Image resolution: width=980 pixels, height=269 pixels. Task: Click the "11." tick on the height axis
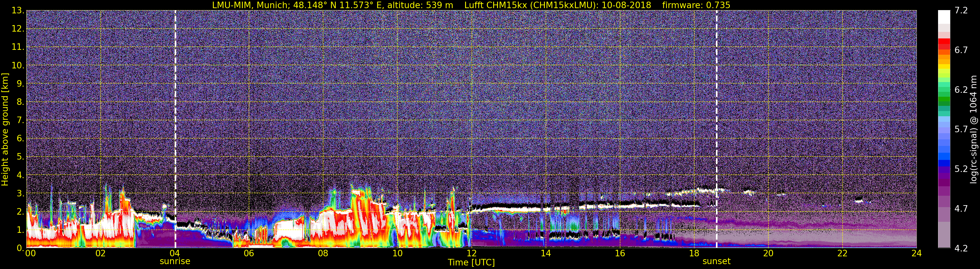[18, 47]
